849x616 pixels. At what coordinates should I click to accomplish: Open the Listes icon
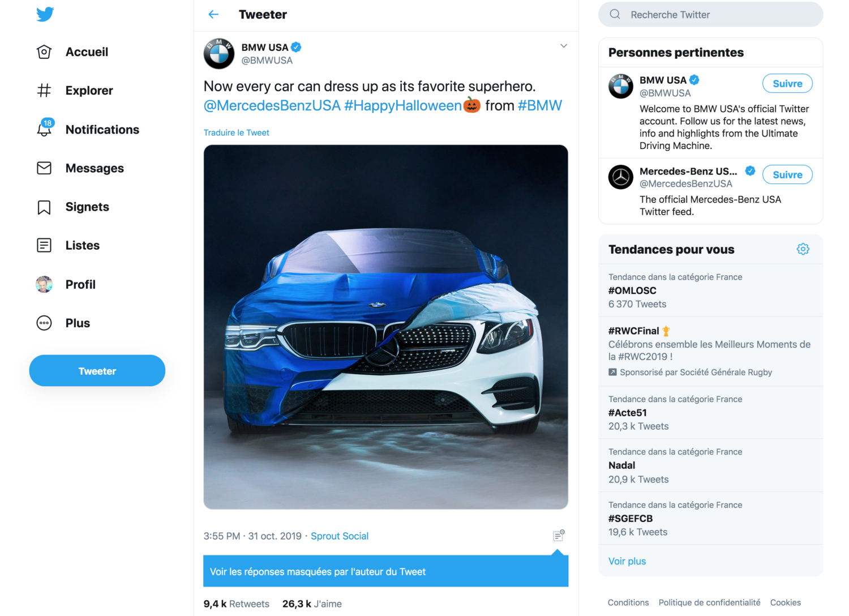(x=44, y=245)
